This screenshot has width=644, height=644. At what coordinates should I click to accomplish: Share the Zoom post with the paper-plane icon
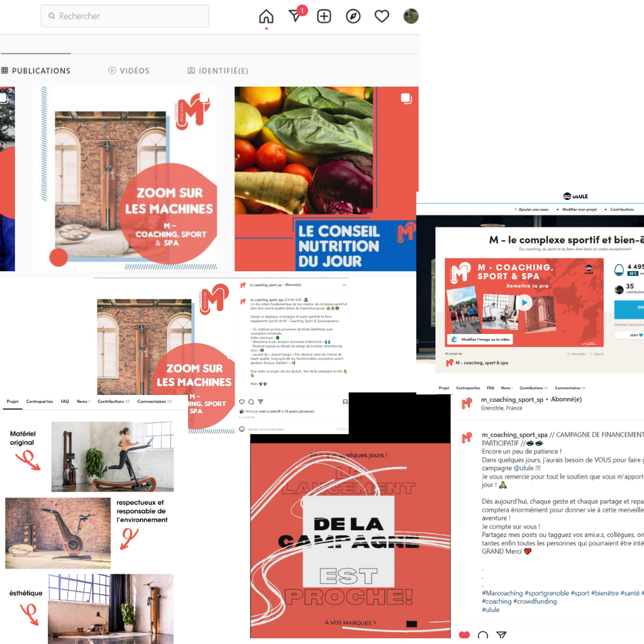(260, 402)
